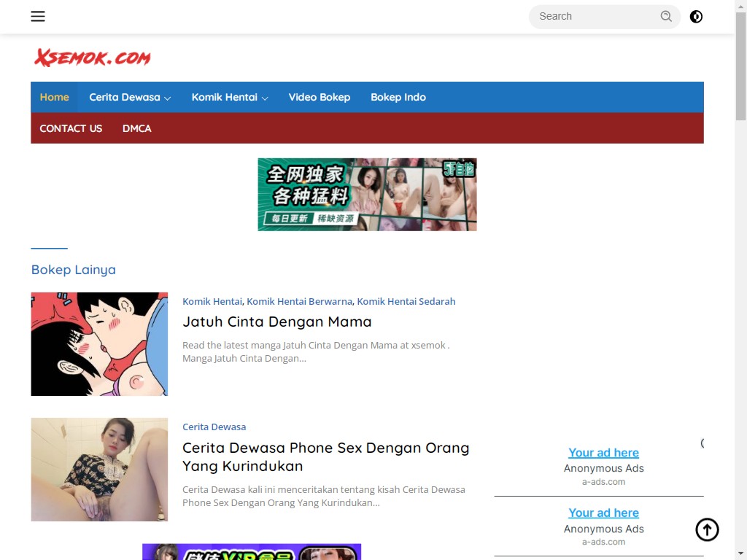Expand the Komik Hentai dropdown menu
The height and width of the screenshot is (560, 747).
tap(230, 97)
